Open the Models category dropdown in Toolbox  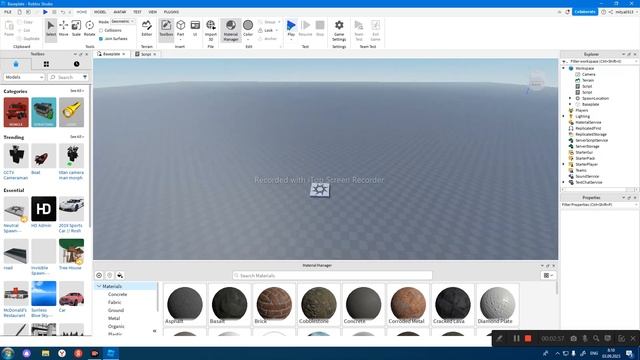[24, 77]
